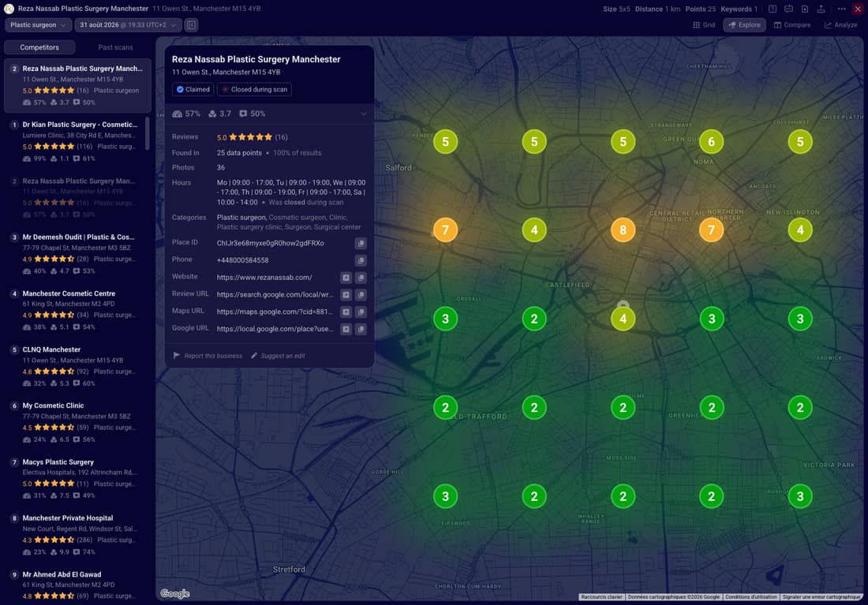Image resolution: width=868 pixels, height=605 pixels.
Task: Click the orange rank 8 map marker
Action: click(623, 230)
